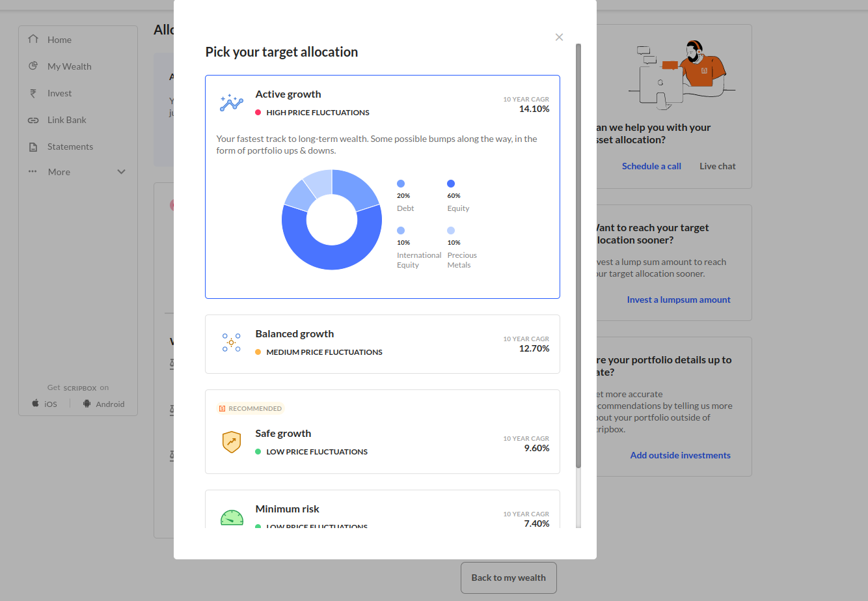Click the dialog's vertical scrollbar
Screen dimensions: 868x601
[x=578, y=254]
